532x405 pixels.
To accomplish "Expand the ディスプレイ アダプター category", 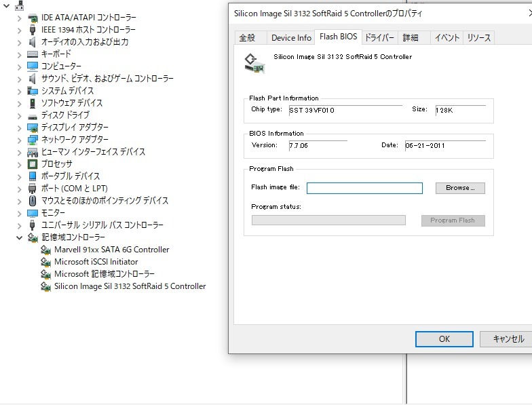I will (19, 128).
